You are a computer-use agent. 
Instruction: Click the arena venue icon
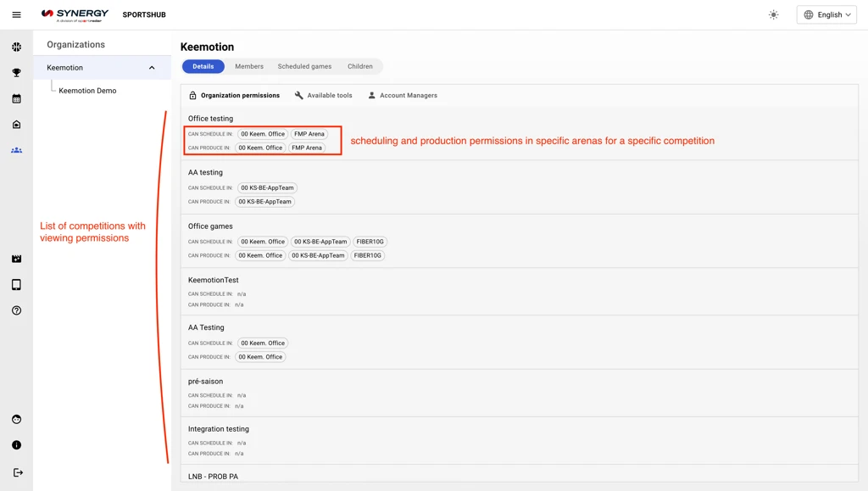point(17,125)
